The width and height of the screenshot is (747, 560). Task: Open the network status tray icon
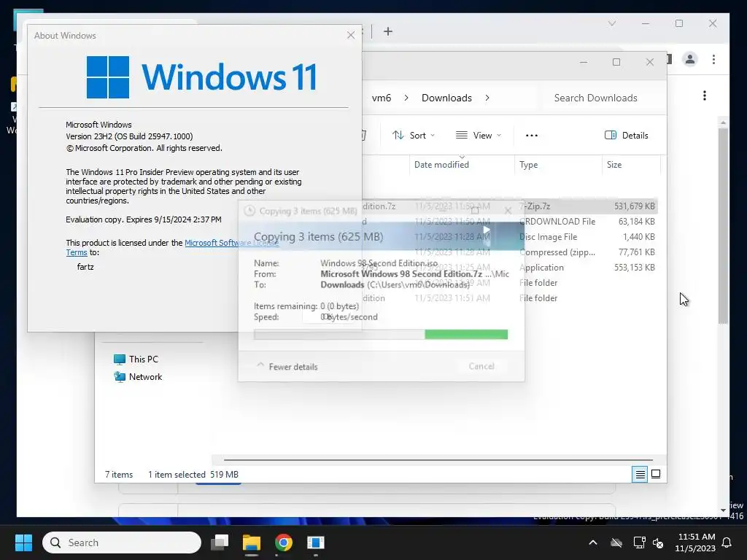pos(639,542)
